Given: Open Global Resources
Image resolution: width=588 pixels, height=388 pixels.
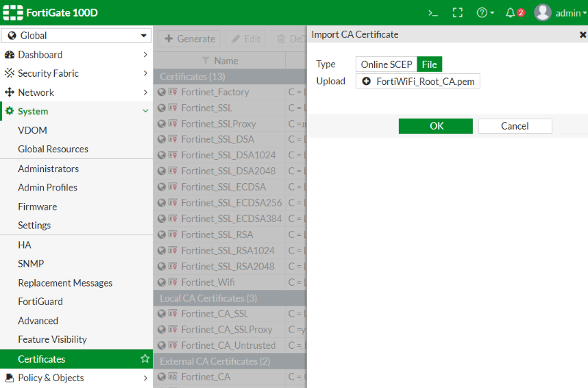Looking at the screenshot, I should coord(53,149).
